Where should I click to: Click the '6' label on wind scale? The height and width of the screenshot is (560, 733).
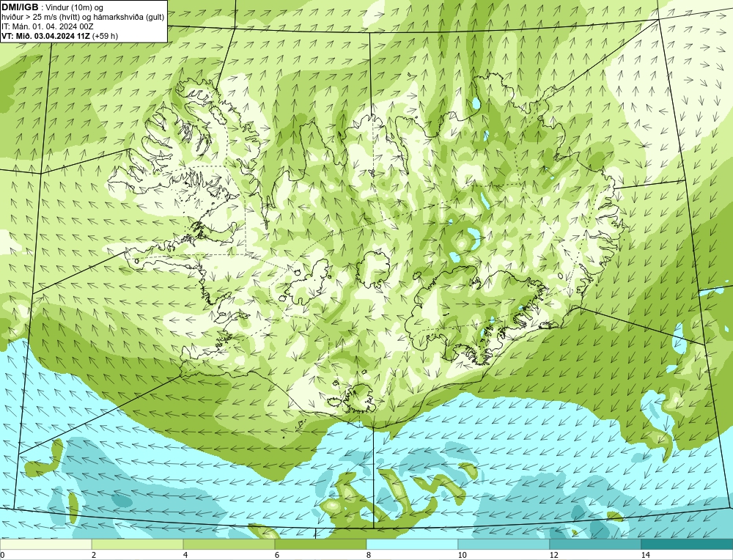277,555
